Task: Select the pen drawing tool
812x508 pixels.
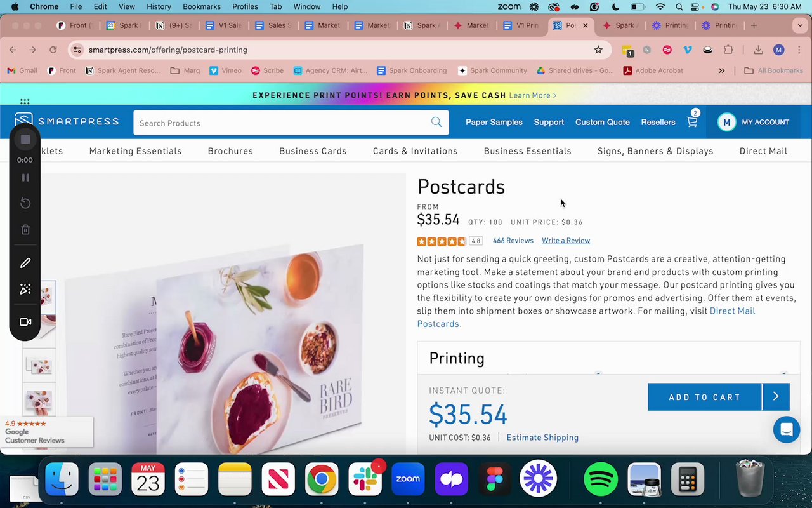Action: point(25,263)
